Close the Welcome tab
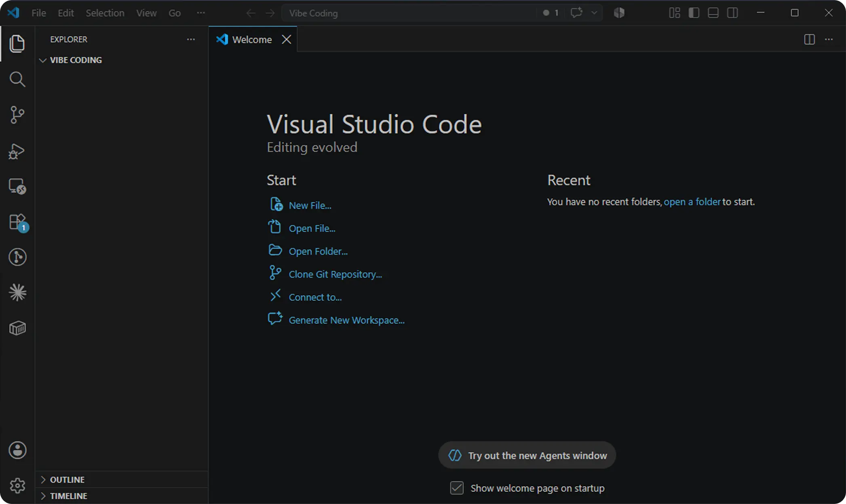Viewport: 846px width, 504px height. pos(287,39)
